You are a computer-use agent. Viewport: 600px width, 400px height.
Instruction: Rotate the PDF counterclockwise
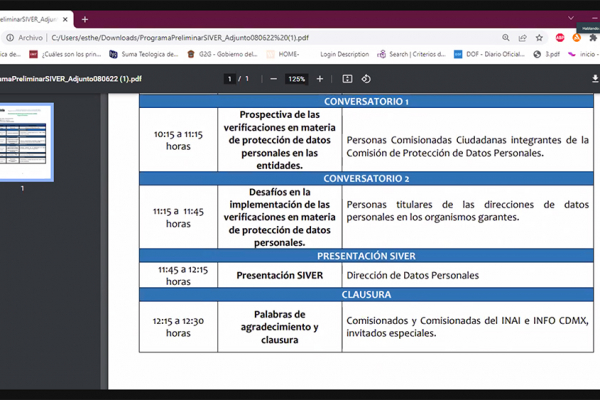click(366, 79)
